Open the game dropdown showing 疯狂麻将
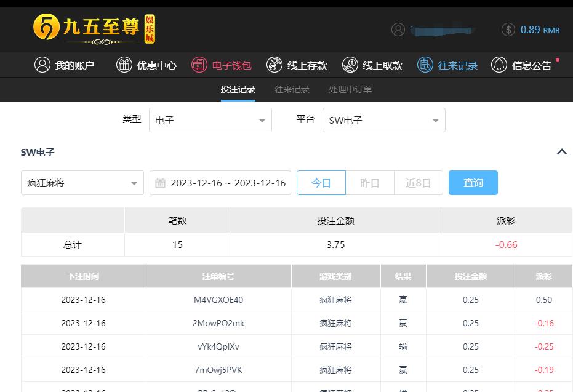 82,183
